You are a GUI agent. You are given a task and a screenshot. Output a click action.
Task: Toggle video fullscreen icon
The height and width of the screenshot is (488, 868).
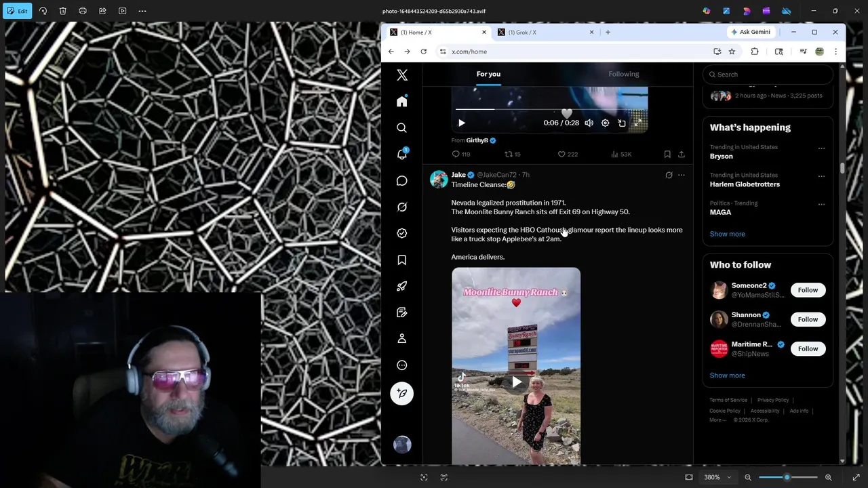(638, 123)
